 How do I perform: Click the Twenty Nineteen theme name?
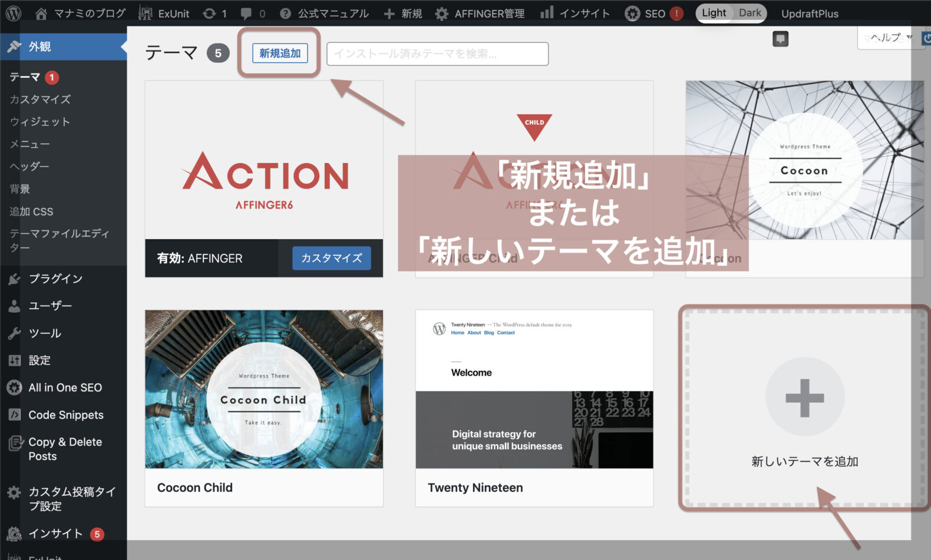point(476,488)
